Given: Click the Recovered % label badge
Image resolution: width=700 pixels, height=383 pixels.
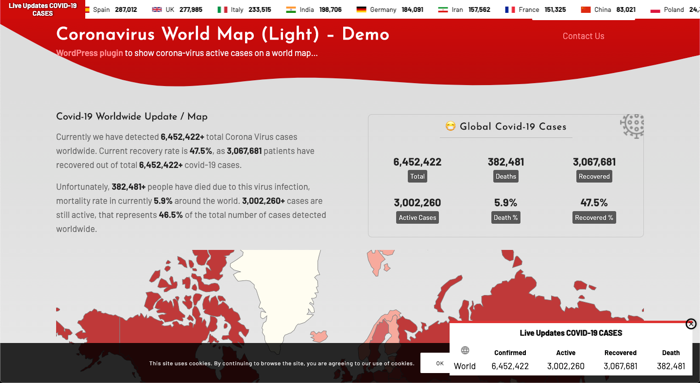Looking at the screenshot, I should click(x=594, y=217).
